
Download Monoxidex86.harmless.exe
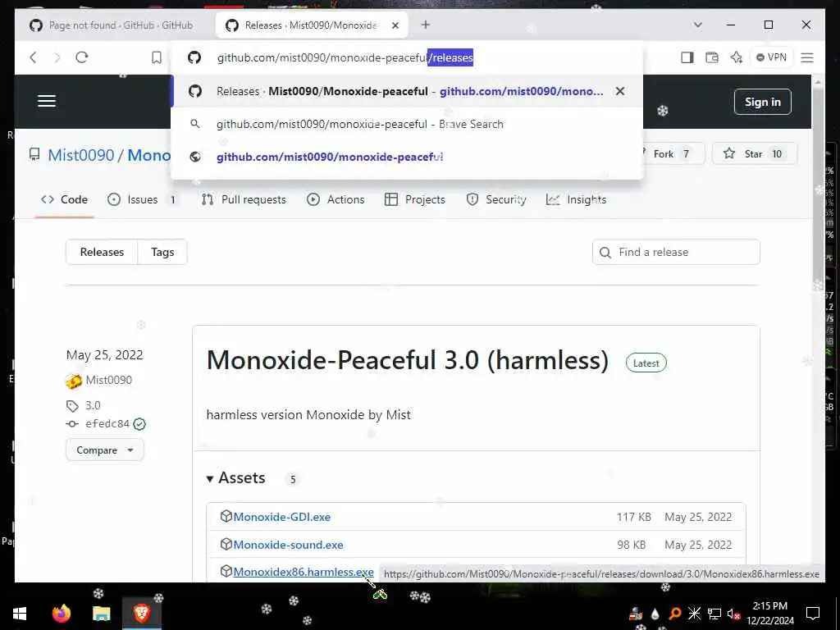tap(304, 572)
